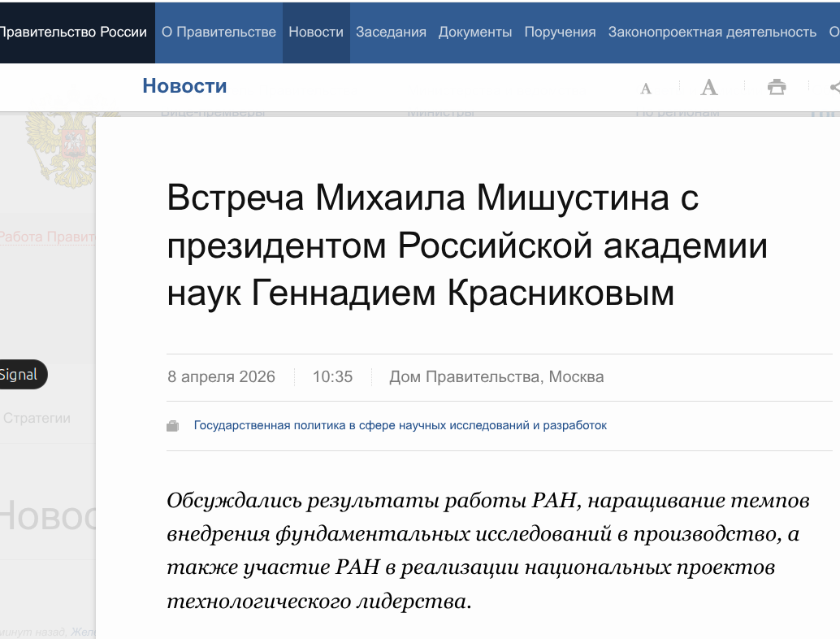Open the Государственная политика в сфере научных исследований link
This screenshot has height=639, width=840.
(400, 425)
